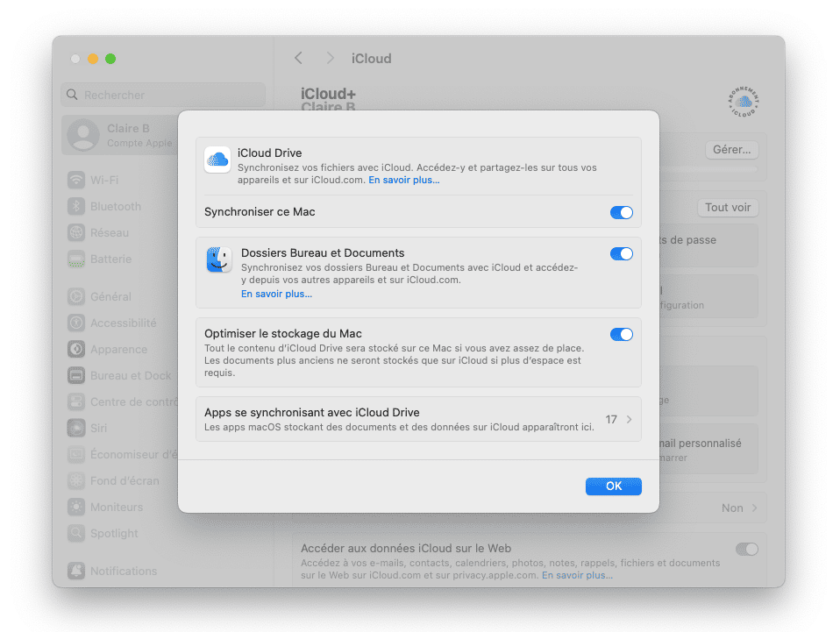Open the list of 17 synced apps via chevron
Image resolution: width=840 pixels, height=632 pixels.
[629, 419]
